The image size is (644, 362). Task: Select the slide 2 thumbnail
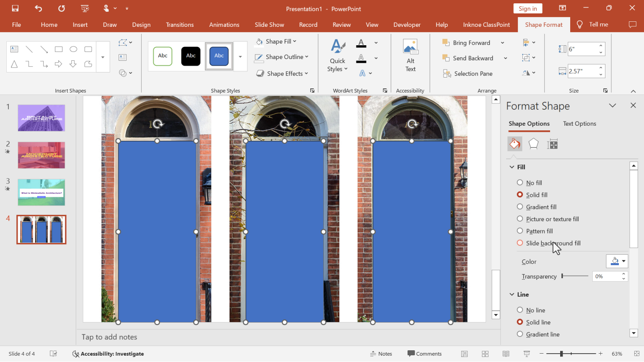[41, 155]
